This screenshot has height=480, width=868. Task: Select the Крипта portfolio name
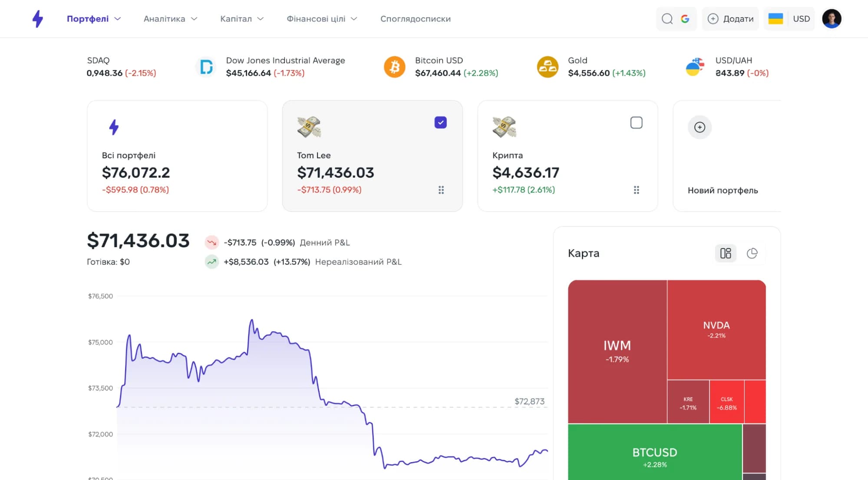(x=508, y=155)
